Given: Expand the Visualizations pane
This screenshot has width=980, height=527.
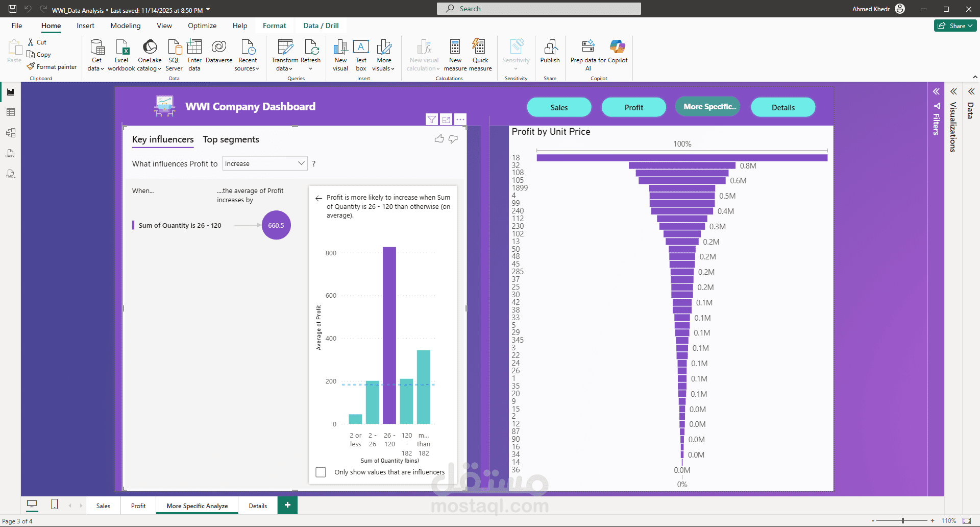Looking at the screenshot, I should point(953,92).
